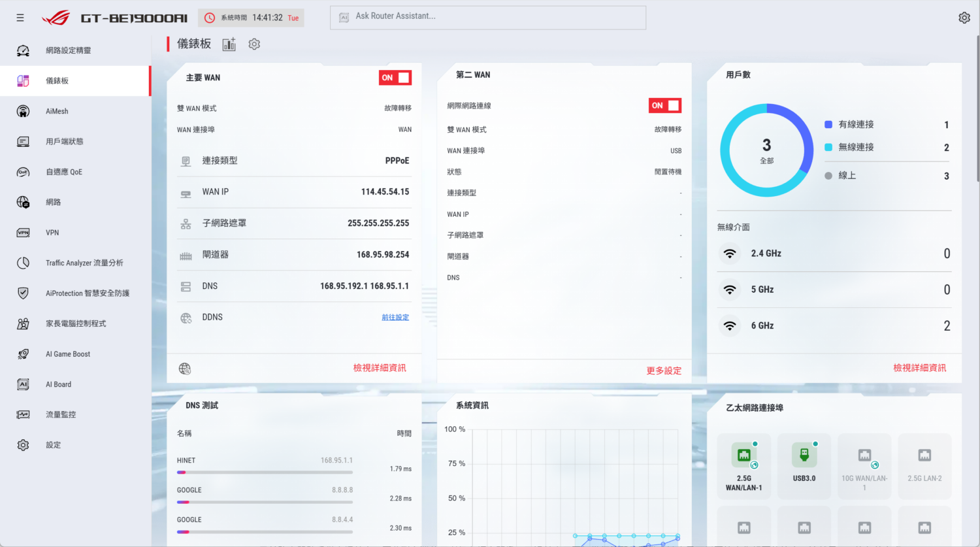Screen dimensions: 980x547
Task: Go to 儀錶板 in the sidebar
Action: coord(75,81)
